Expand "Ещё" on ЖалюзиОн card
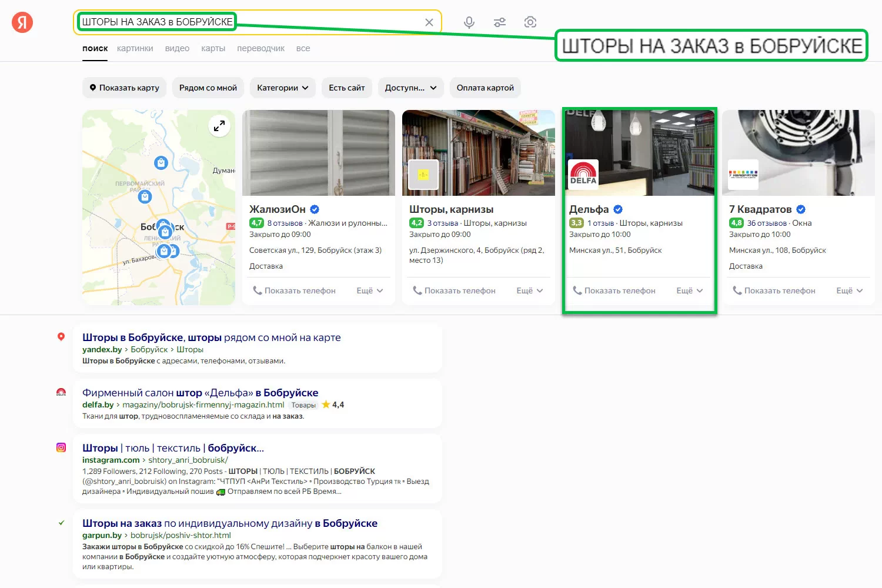This screenshot has height=588, width=882. pos(370,290)
